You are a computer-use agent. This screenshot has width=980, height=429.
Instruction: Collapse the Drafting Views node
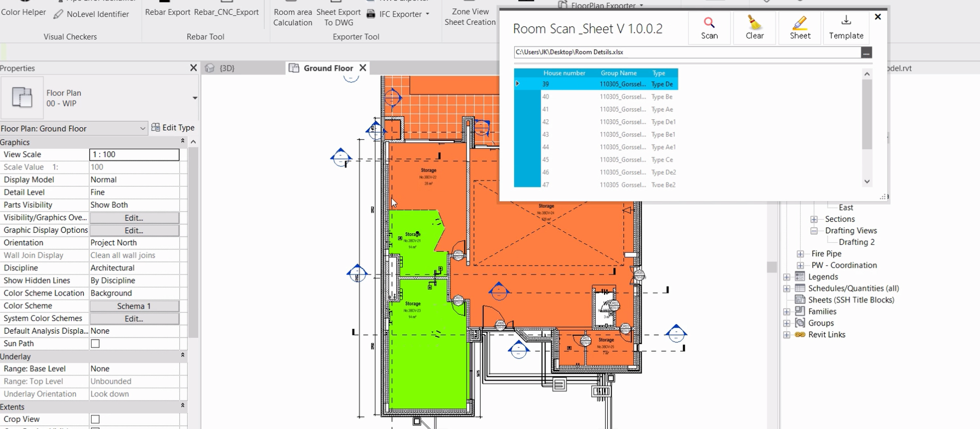(814, 231)
